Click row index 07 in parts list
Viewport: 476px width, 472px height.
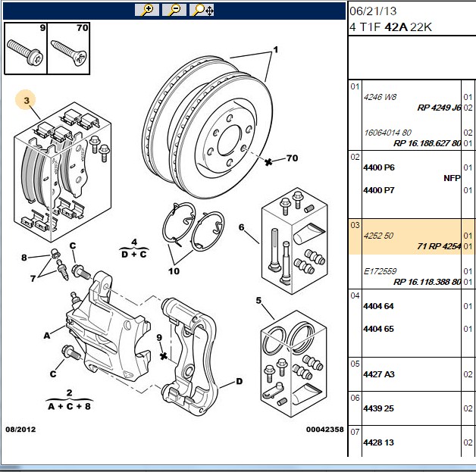point(355,432)
